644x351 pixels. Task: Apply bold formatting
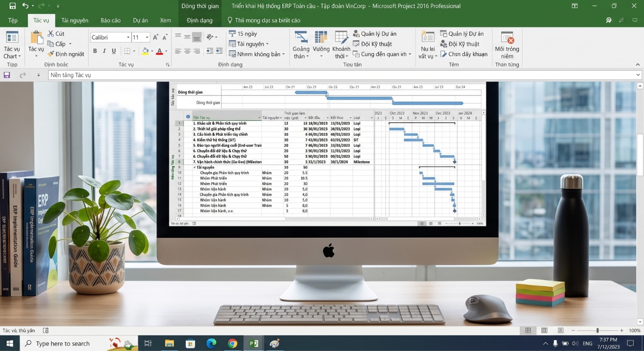95,51
